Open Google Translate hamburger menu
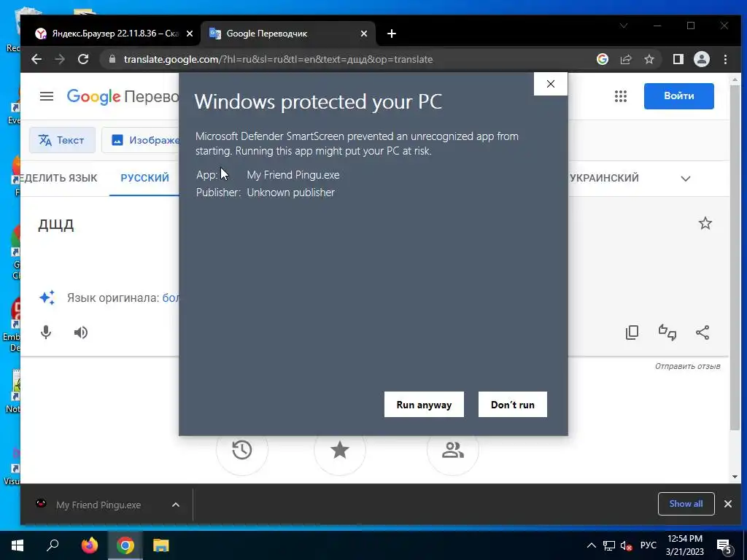 pyautogui.click(x=46, y=96)
